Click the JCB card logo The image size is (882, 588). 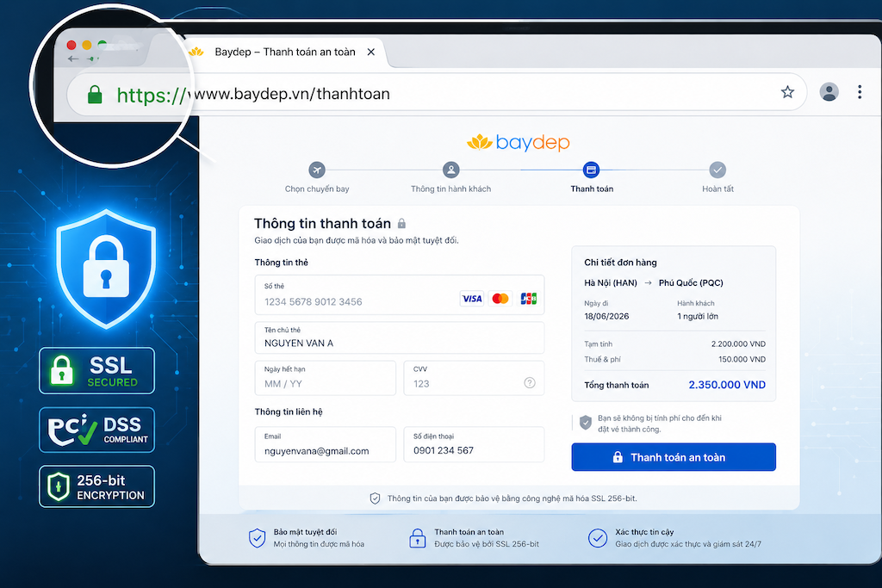[x=528, y=299]
